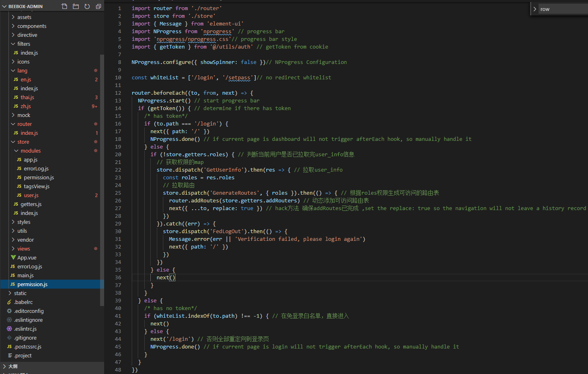Click the JS icon beside zh.js
This screenshot has height=374, width=588.
coord(16,106)
